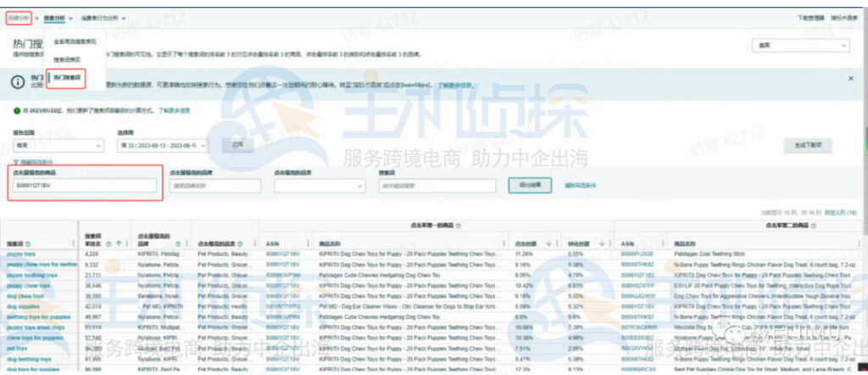Click help icon beside 点击率第一的商品 group header
Image resolution: width=868 pixels, height=375 pixels.
pyautogui.click(x=458, y=226)
